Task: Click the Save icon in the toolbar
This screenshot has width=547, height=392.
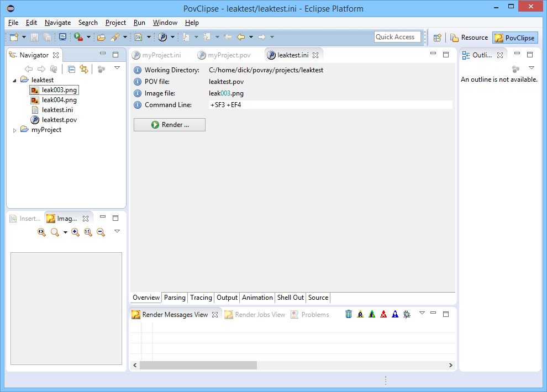Action: pyautogui.click(x=35, y=37)
